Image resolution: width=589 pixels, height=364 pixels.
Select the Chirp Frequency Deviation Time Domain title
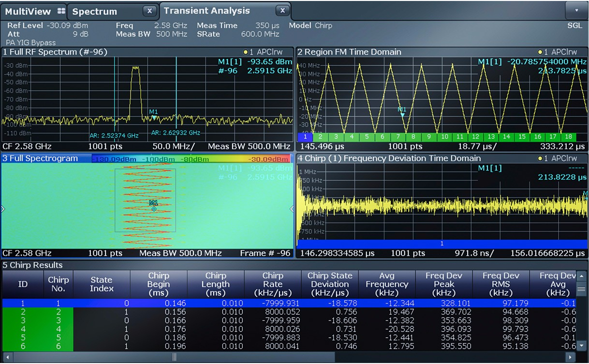(389, 158)
